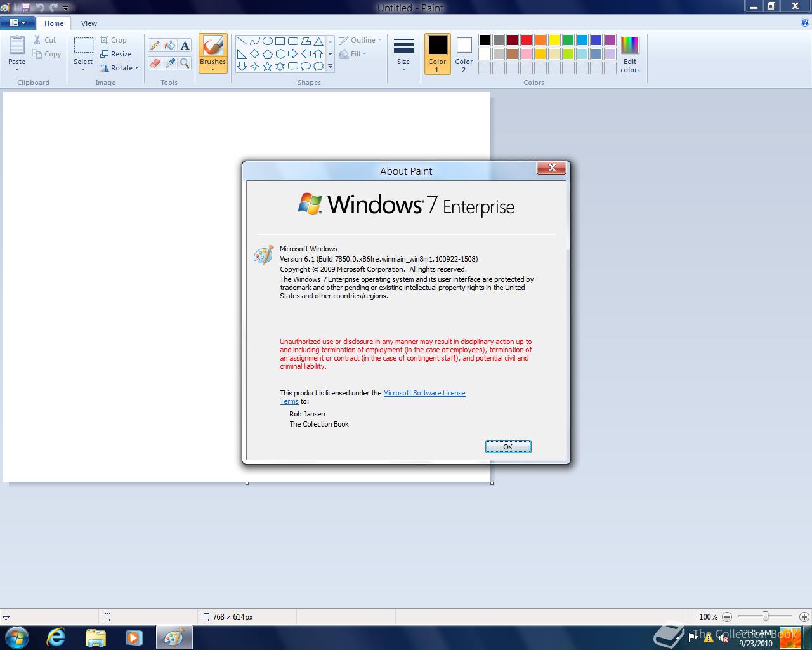Choose the Triangle shape
The height and width of the screenshot is (650, 812).
pos(318,41)
